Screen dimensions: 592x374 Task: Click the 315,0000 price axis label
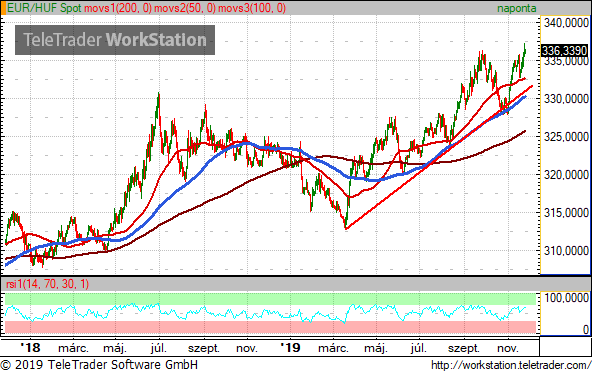click(x=566, y=213)
